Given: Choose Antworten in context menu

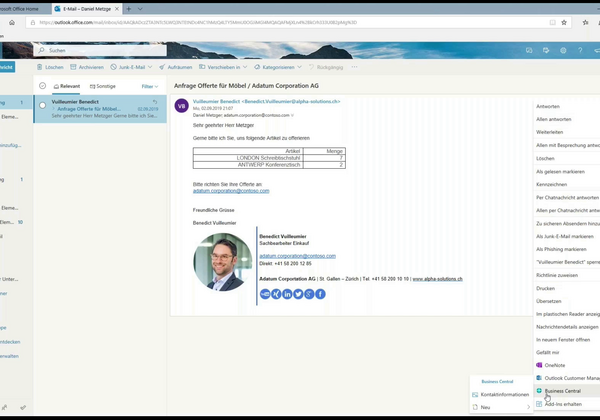Looking at the screenshot, I should pos(548,106).
